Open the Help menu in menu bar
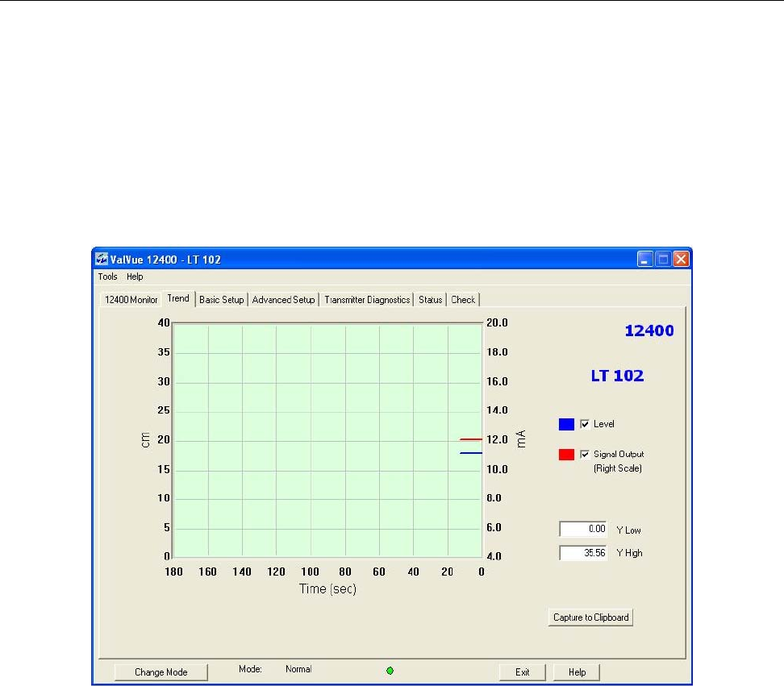This screenshot has height=686, width=784. (x=135, y=276)
